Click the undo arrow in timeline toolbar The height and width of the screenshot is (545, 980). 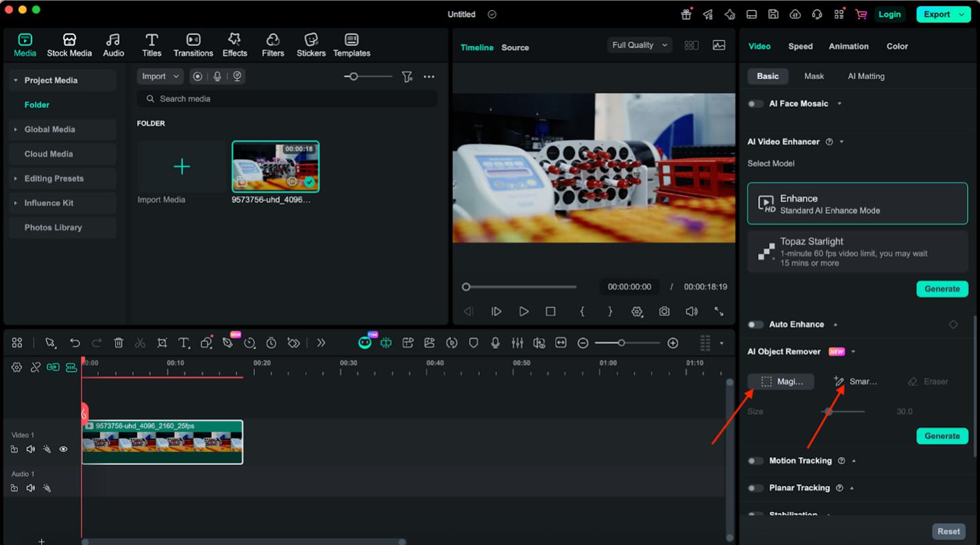click(75, 343)
